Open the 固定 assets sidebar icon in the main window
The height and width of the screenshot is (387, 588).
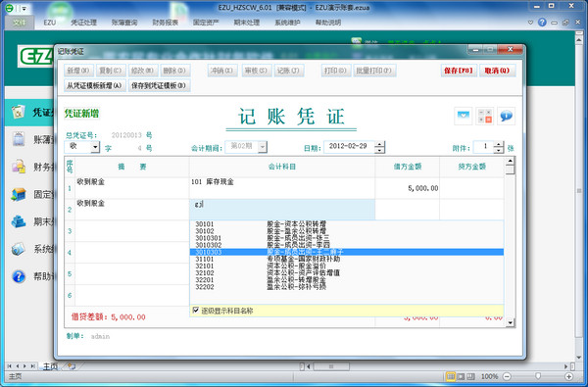18,194
